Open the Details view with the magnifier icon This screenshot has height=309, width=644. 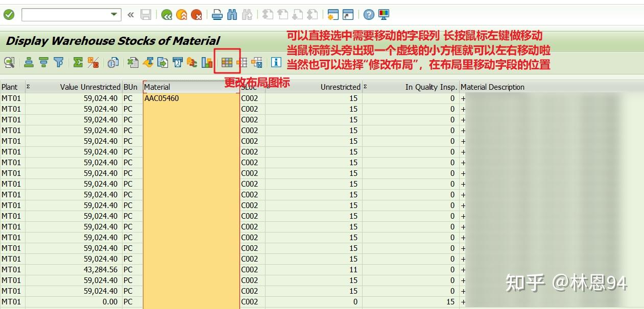9,62
